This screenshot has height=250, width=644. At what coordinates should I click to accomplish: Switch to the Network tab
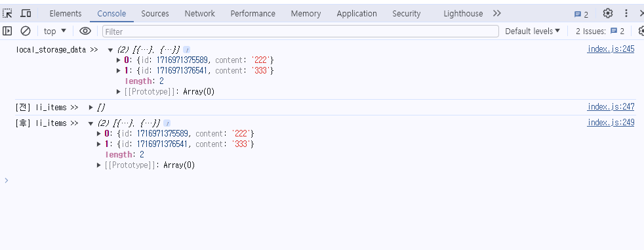click(x=199, y=14)
